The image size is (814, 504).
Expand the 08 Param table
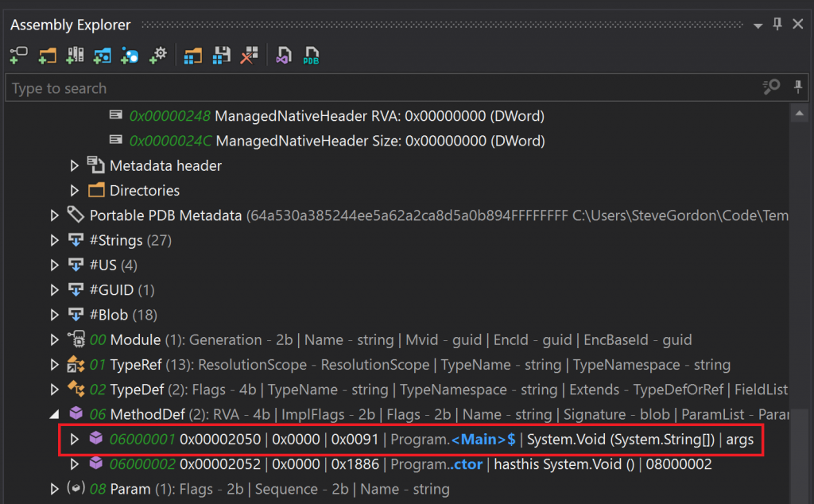point(55,489)
